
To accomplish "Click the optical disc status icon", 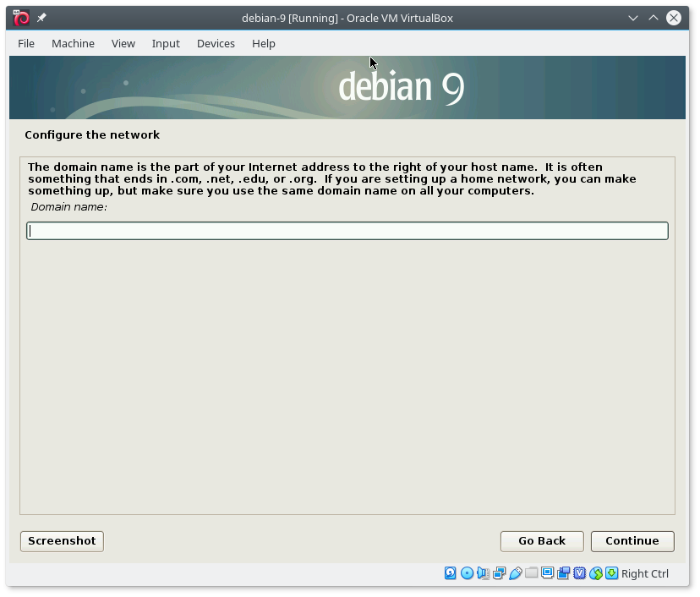I will (x=467, y=573).
